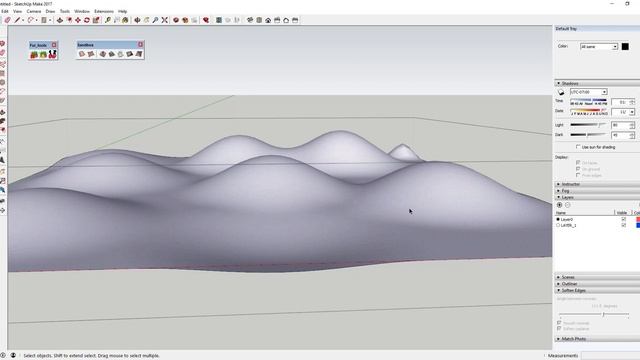The width and height of the screenshot is (640, 360).
Task: Click the first Fur_tools icon
Action: click(x=34, y=54)
